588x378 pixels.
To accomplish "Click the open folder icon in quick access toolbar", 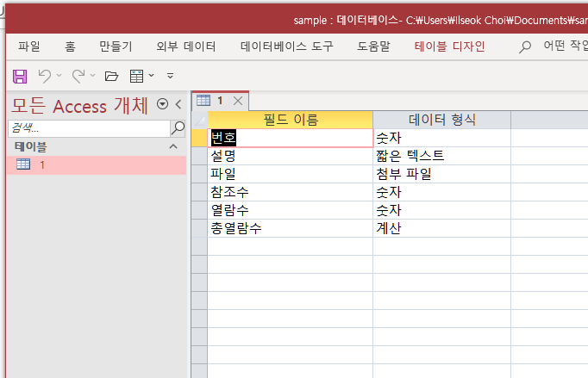I will [x=111, y=76].
